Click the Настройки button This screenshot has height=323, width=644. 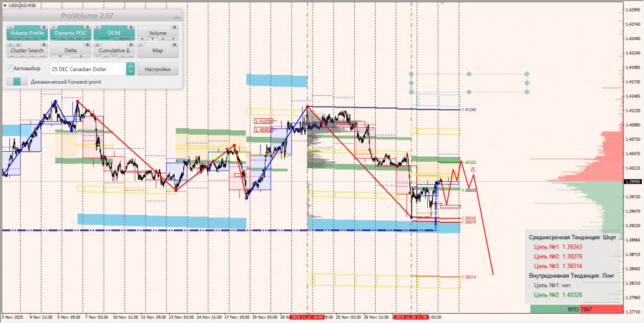[x=157, y=69]
